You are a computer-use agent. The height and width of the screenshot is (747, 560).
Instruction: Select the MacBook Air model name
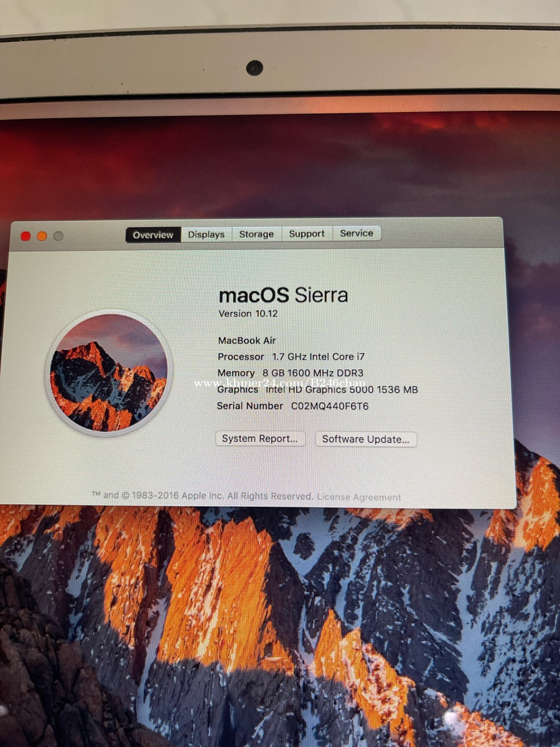coord(247,341)
